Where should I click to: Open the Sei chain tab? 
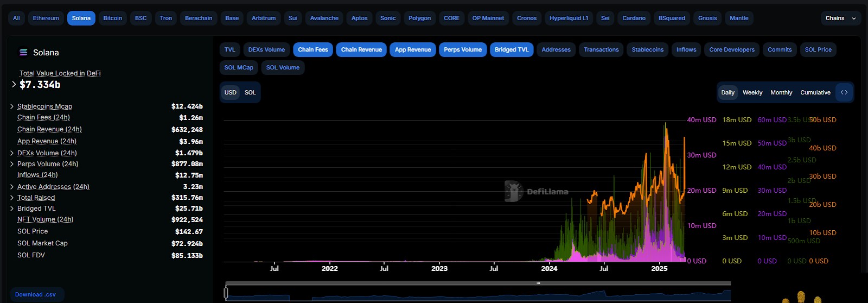pyautogui.click(x=605, y=18)
